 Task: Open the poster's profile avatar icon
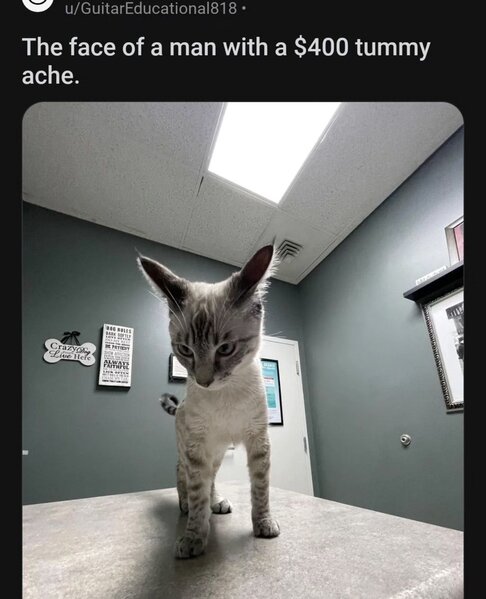pyautogui.click(x=37, y=4)
